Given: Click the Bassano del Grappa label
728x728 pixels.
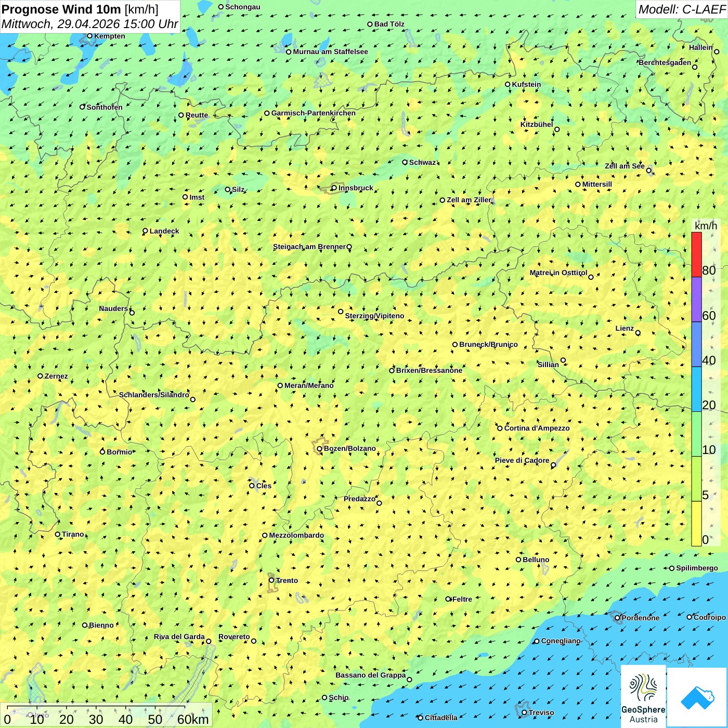Looking at the screenshot, I should click(370, 675).
